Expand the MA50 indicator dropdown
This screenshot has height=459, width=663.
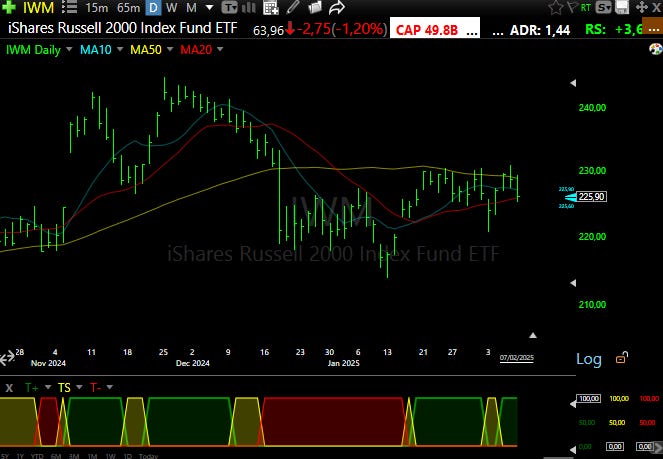click(x=170, y=49)
